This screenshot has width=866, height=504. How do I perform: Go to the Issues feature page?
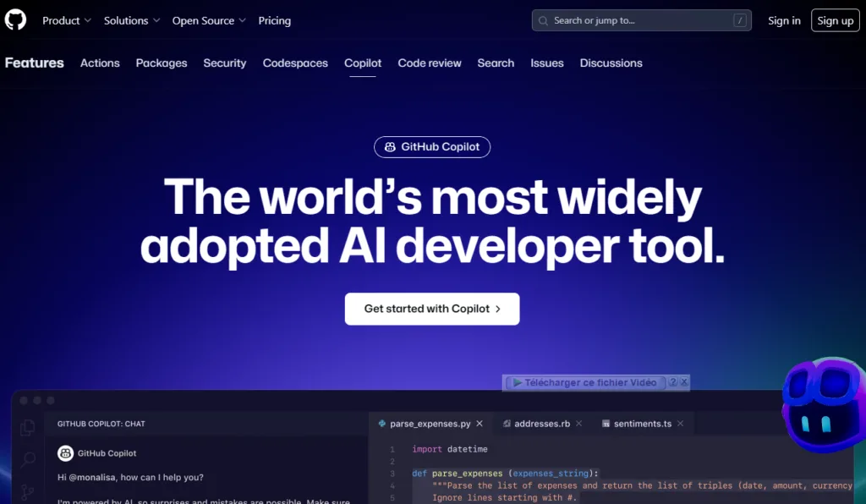pyautogui.click(x=547, y=63)
